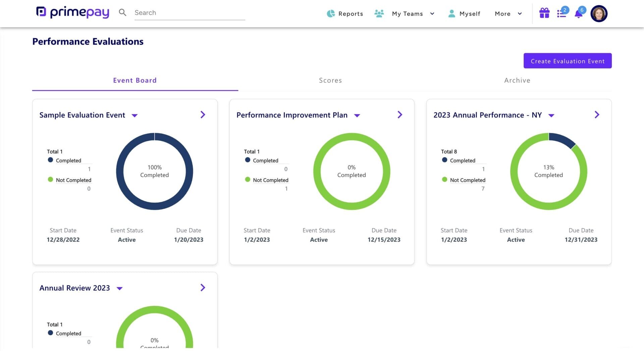Open the task list icon
The image size is (644, 351).
(x=561, y=14)
